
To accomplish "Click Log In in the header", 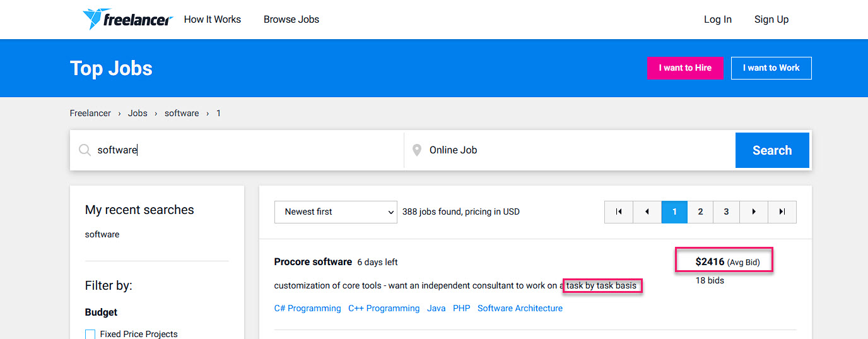I will tap(718, 20).
